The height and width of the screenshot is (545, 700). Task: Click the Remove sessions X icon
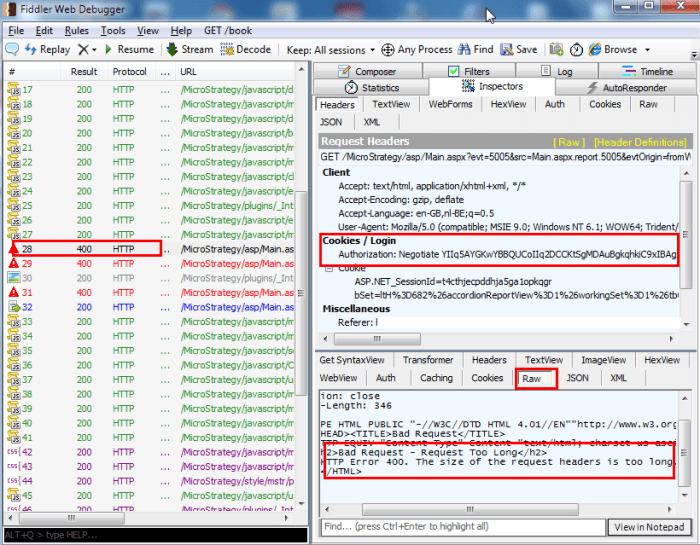83,49
